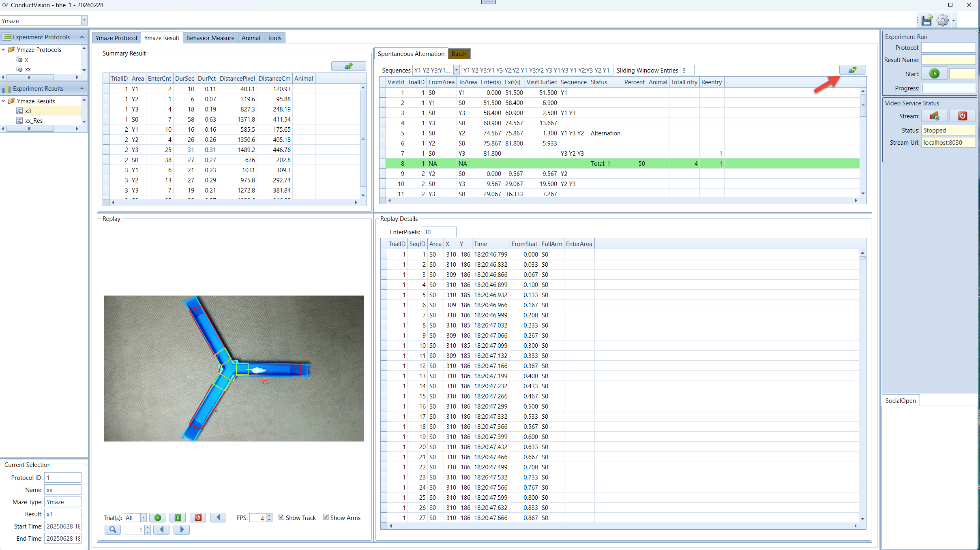This screenshot has width=980, height=550.
Task: Open the Trial(s) All dropdown
Action: pos(143,518)
